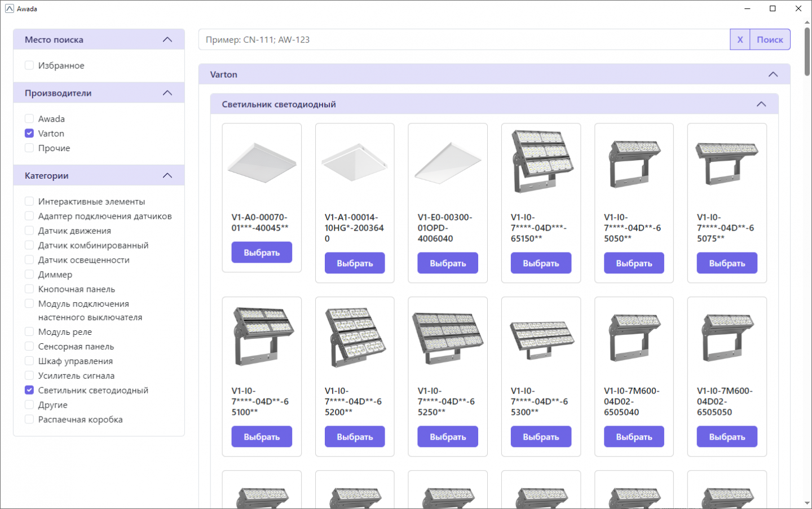Enable the Диммер category filter
The height and width of the screenshot is (509, 812).
point(29,275)
